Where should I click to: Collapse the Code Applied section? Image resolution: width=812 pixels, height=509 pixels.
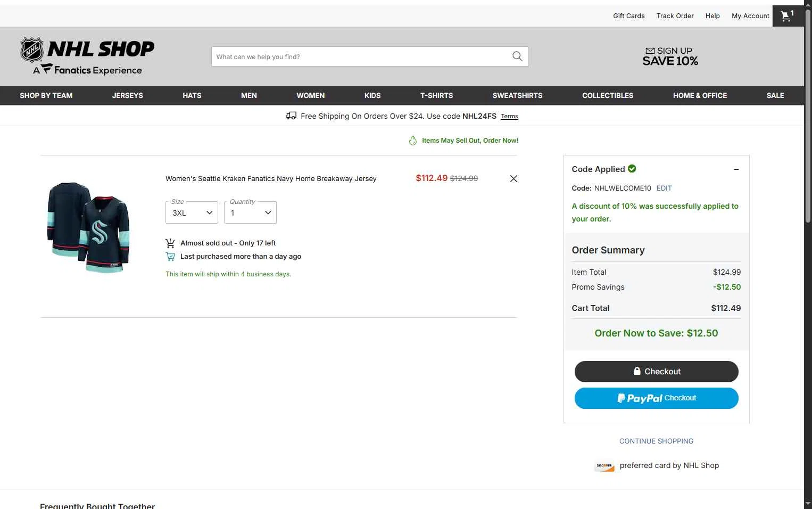point(736,169)
